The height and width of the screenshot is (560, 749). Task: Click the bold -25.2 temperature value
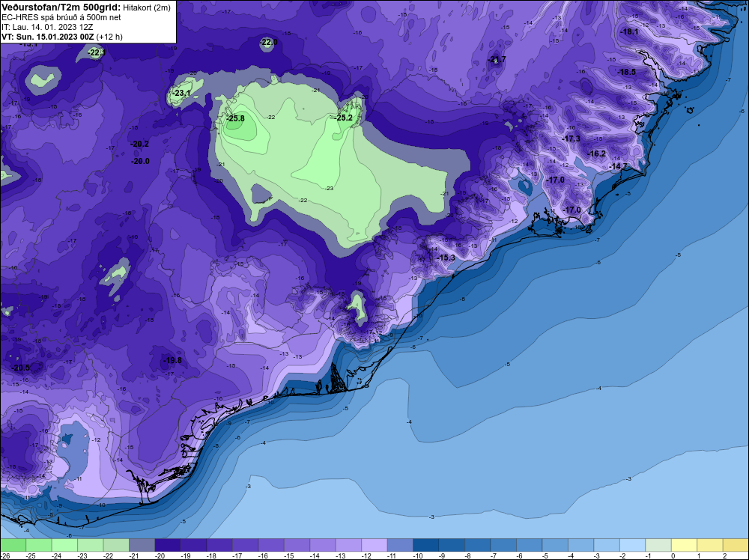tap(345, 118)
